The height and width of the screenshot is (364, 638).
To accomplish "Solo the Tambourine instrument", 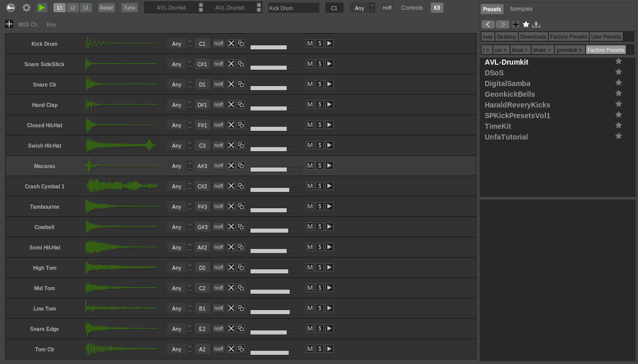I will click(x=320, y=206).
